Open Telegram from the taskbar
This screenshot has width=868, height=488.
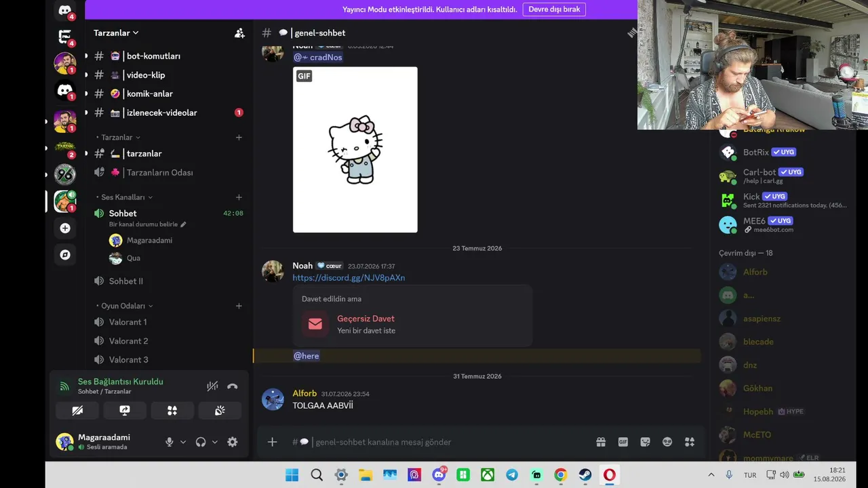pyautogui.click(x=512, y=475)
